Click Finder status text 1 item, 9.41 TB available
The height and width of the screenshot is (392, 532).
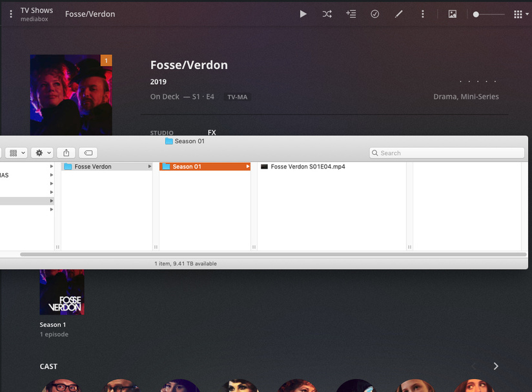click(185, 263)
